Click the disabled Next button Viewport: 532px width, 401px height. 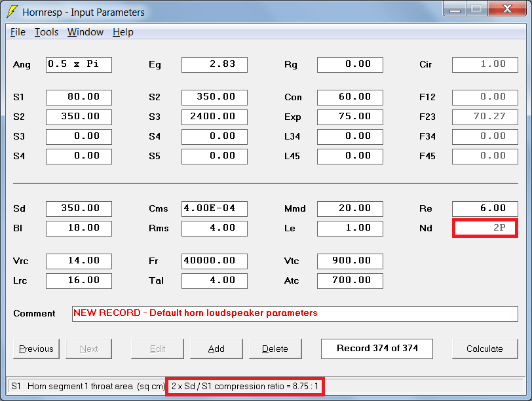[88, 349]
